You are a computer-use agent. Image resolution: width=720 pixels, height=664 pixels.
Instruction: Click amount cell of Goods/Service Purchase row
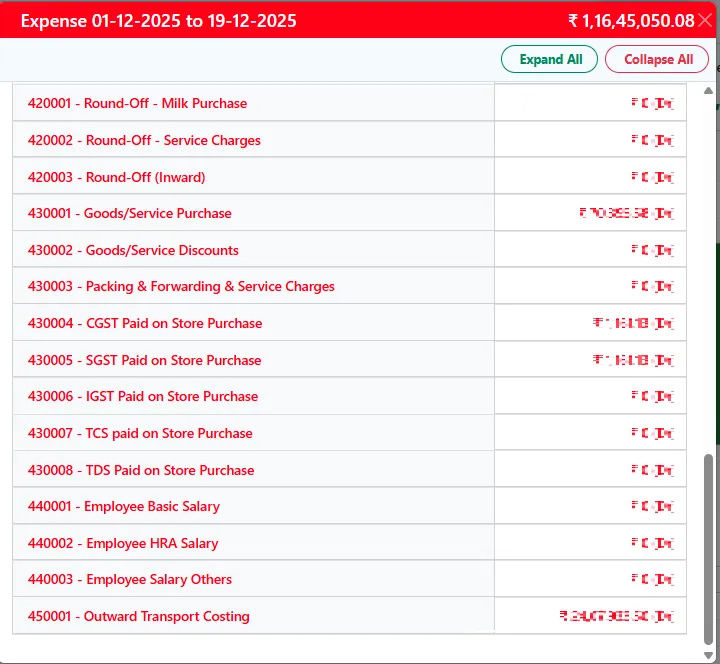[591, 213]
